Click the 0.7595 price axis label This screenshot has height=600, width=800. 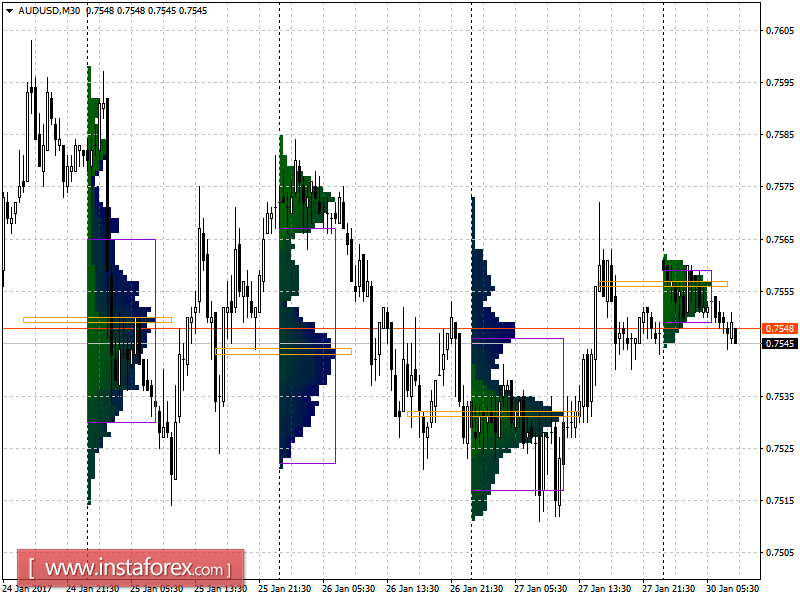click(x=780, y=83)
